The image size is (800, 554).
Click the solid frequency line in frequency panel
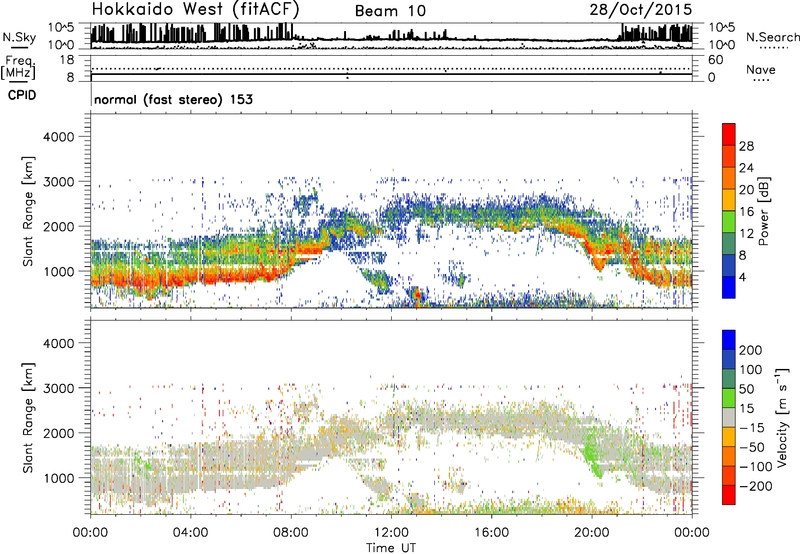(391, 74)
